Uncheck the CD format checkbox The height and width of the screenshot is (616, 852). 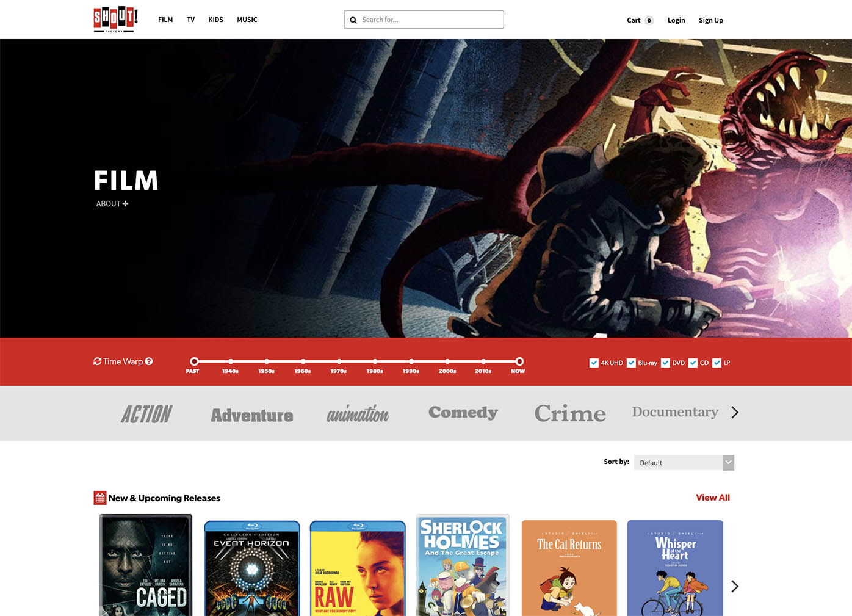coord(693,363)
